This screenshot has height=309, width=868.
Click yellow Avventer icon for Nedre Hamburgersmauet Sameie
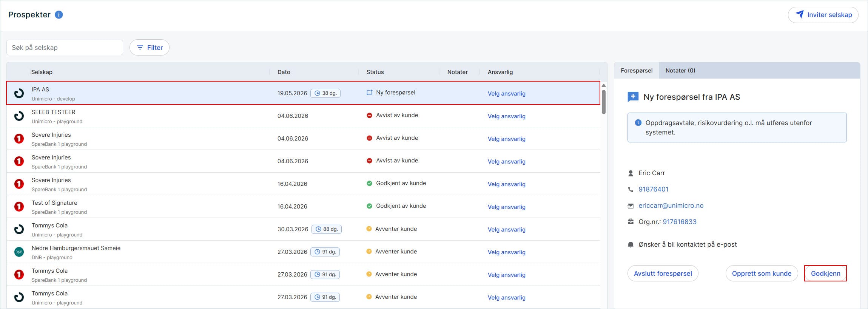369,251
